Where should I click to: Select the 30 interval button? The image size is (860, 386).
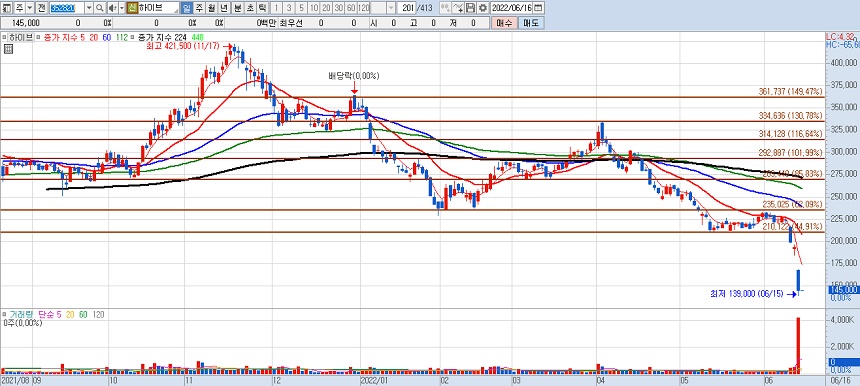point(338,8)
